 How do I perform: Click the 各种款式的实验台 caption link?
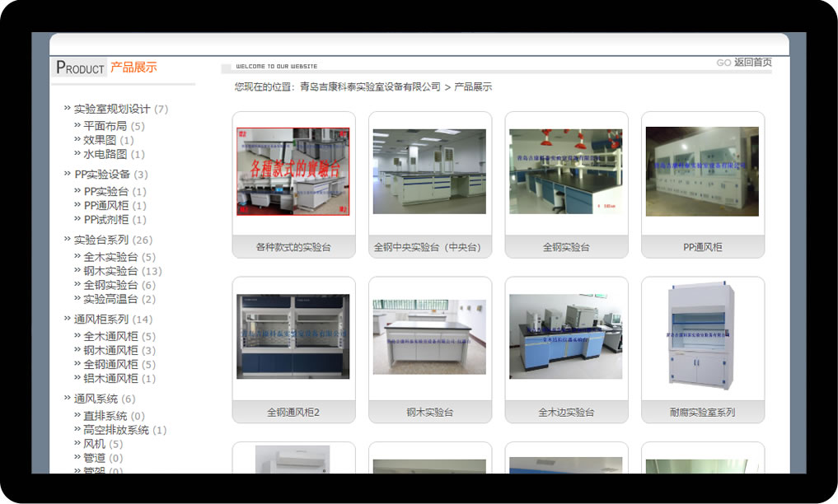click(x=293, y=247)
